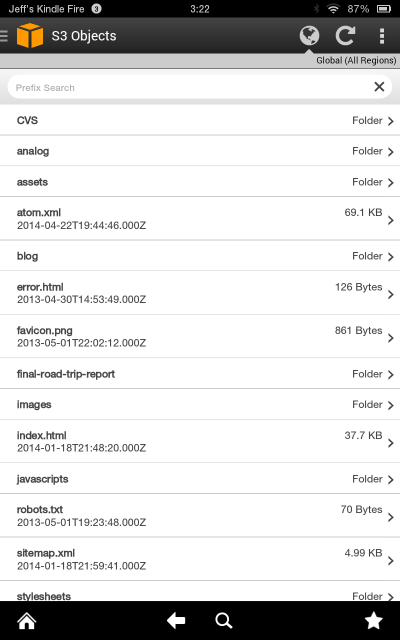The height and width of the screenshot is (640, 400).
Task: Tap notification count badge in status bar
Action: point(96,9)
